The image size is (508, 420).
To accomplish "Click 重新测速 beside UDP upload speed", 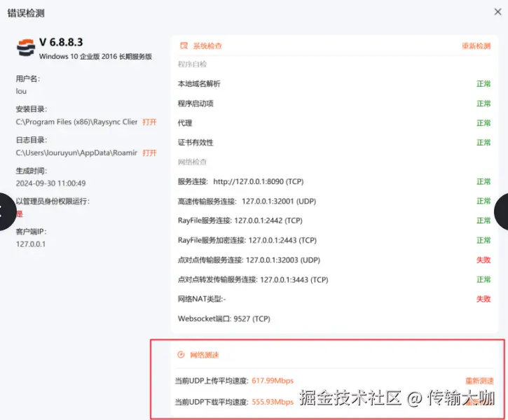I will coord(479,381).
